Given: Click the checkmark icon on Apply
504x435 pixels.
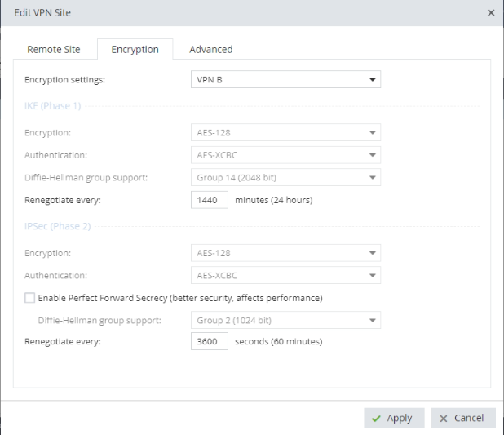Looking at the screenshot, I should coord(376,418).
